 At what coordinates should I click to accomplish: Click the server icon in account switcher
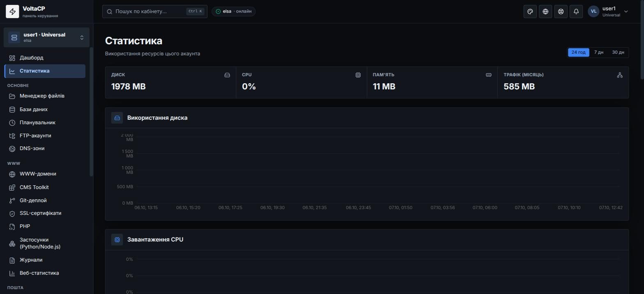tap(14, 37)
